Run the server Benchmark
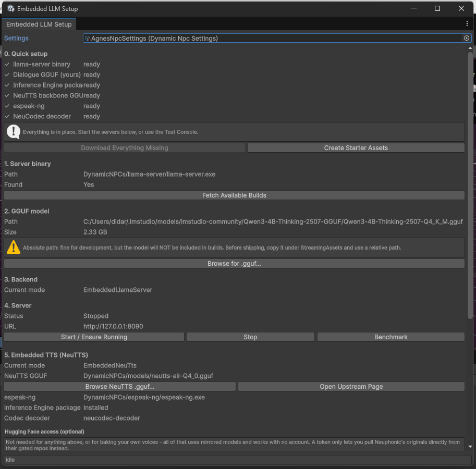 point(390,337)
